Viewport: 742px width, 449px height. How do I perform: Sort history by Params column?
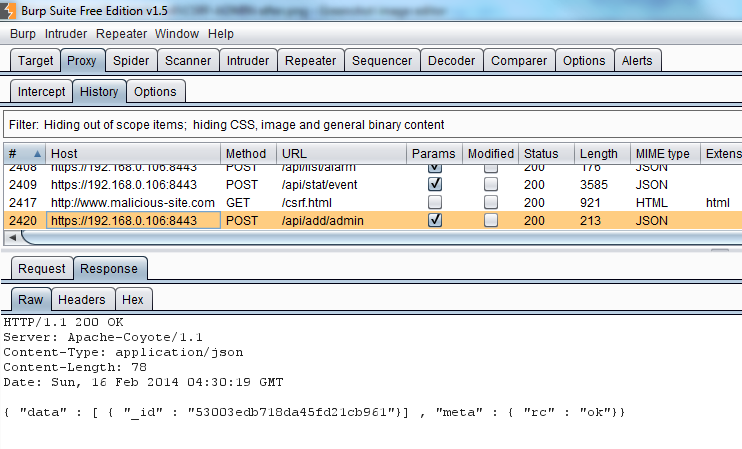pyautogui.click(x=434, y=154)
